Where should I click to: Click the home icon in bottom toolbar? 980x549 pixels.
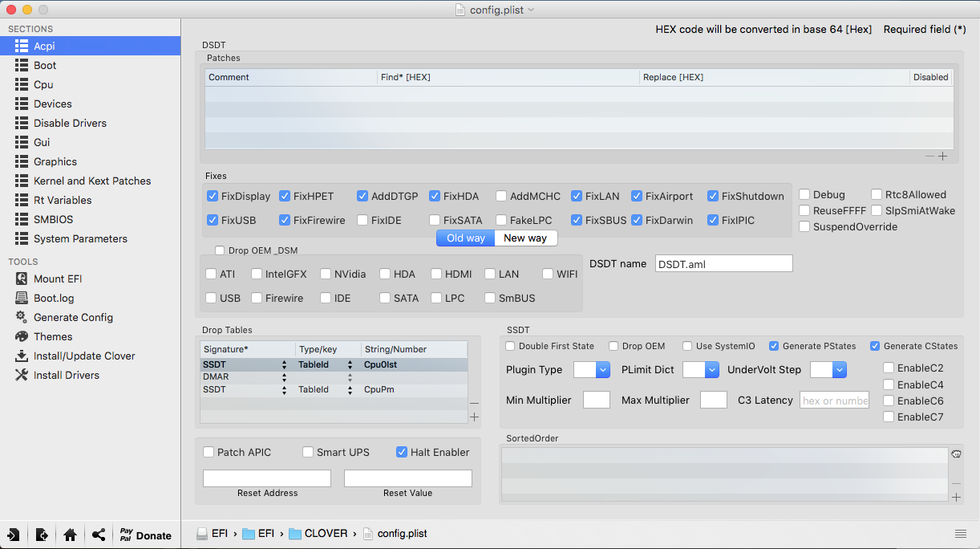coord(70,535)
